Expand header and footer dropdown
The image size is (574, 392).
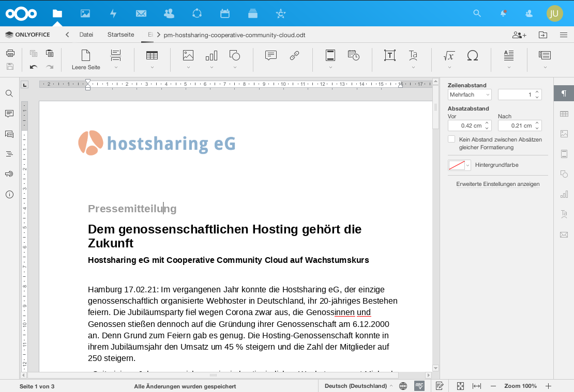[330, 67]
